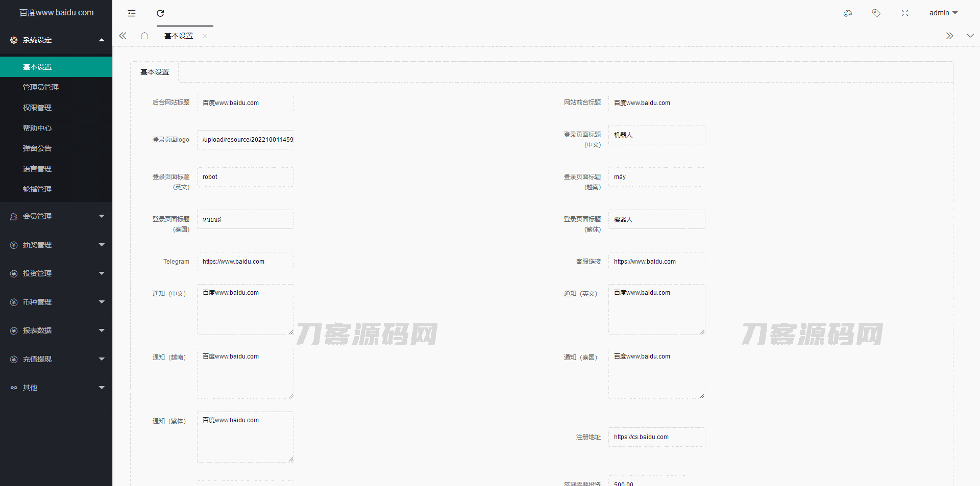Click the 注册地址 input showing https://cs.baidu.com
980x486 pixels.
(x=656, y=437)
